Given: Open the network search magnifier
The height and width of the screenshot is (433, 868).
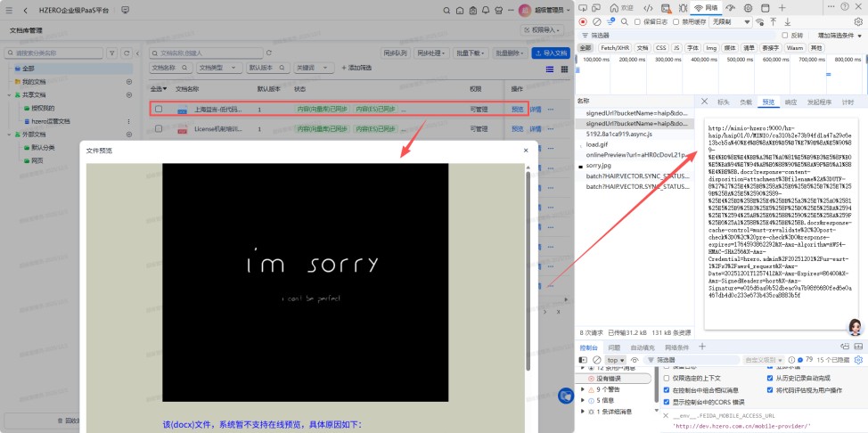Looking at the screenshot, I should [624, 21].
